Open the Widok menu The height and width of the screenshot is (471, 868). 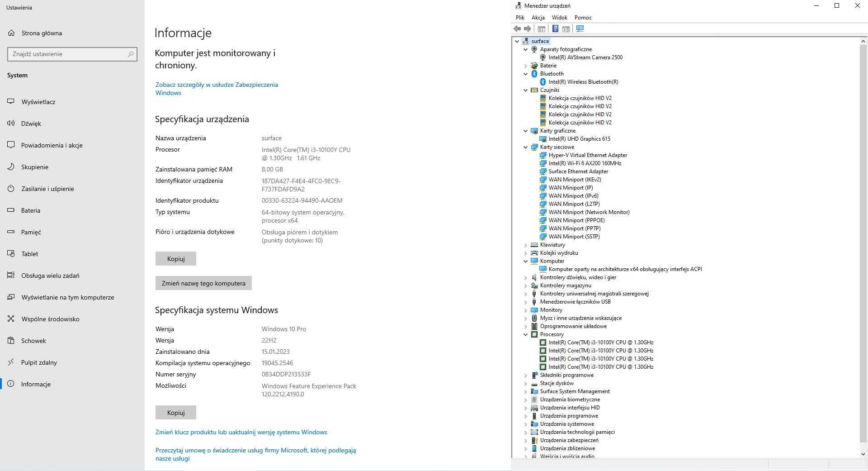pyautogui.click(x=559, y=18)
